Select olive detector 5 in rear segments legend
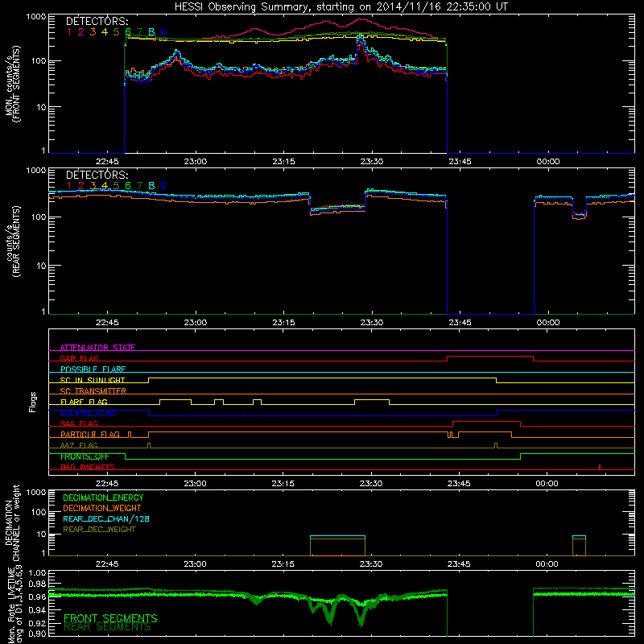Viewport: 644px width, 644px height. click(116, 186)
